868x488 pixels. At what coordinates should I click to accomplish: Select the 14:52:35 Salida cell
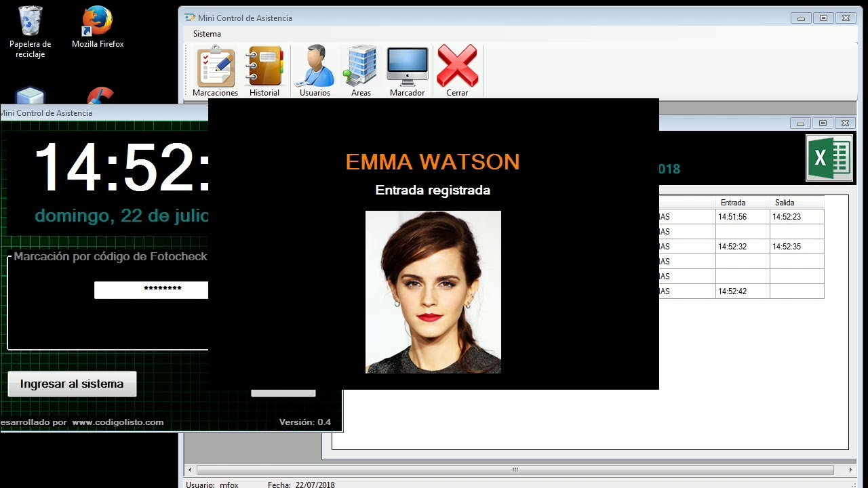(x=797, y=247)
